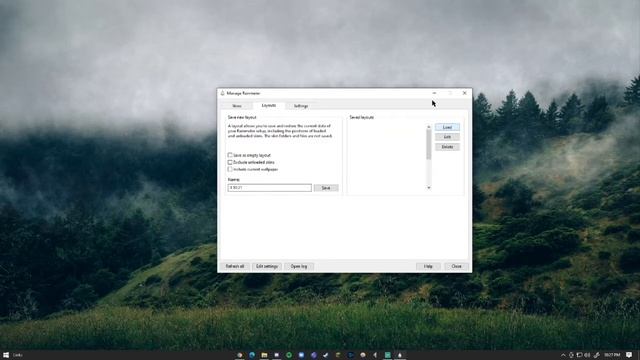The width and height of the screenshot is (640, 360).
Task: Click saved layouts scrollbar down arrow
Action: [x=429, y=187]
